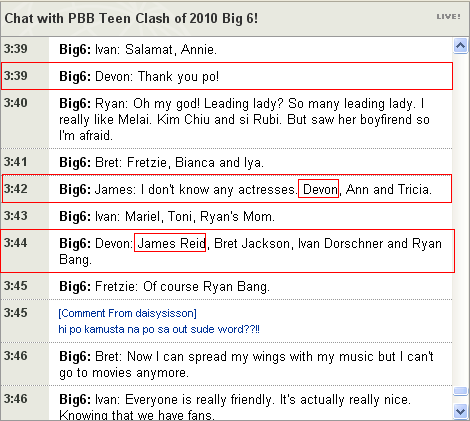Click the chat title header text
Image resolution: width=470 pixels, height=421 pixels.
point(131,18)
